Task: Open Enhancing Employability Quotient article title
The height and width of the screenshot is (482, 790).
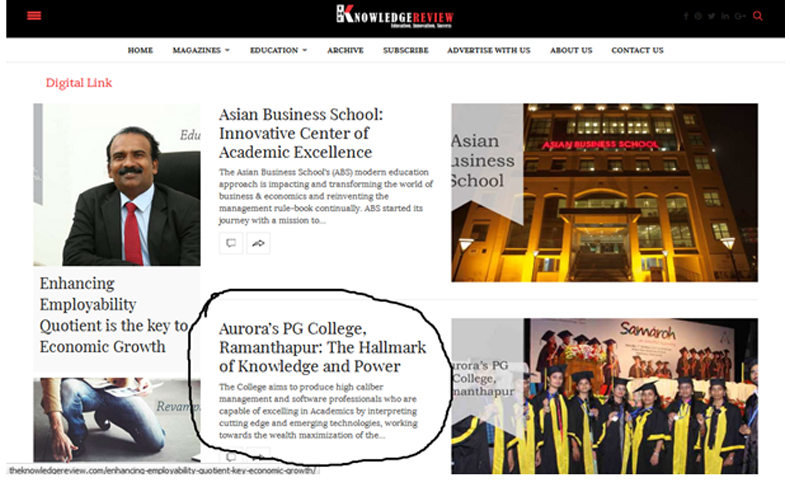Action: (114, 315)
